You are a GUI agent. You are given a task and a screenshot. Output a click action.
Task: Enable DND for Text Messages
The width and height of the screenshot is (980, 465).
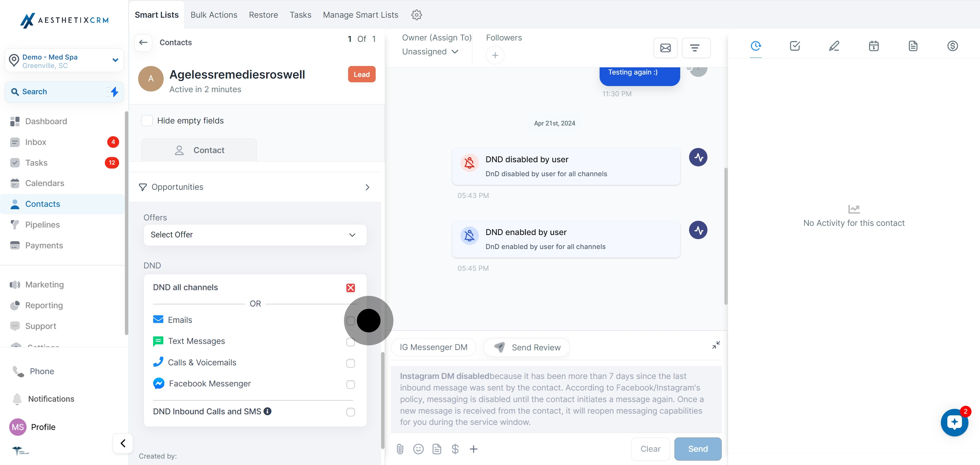[x=350, y=342]
